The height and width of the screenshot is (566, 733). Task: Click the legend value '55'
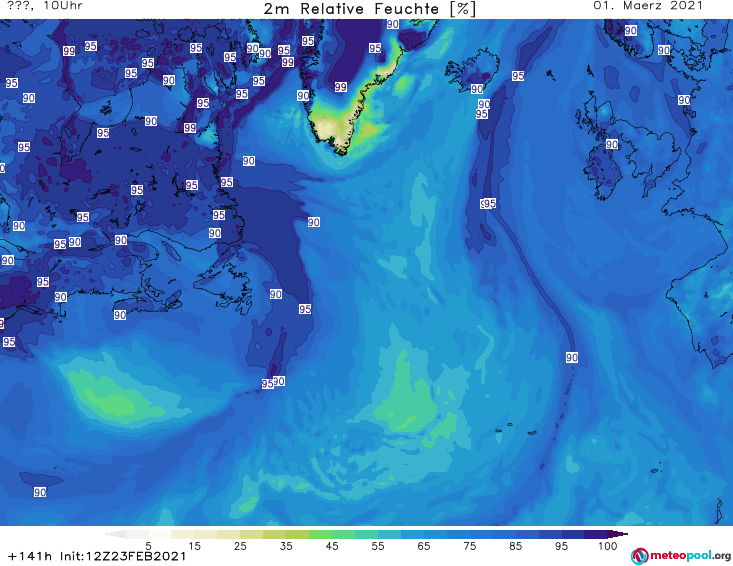tap(378, 546)
